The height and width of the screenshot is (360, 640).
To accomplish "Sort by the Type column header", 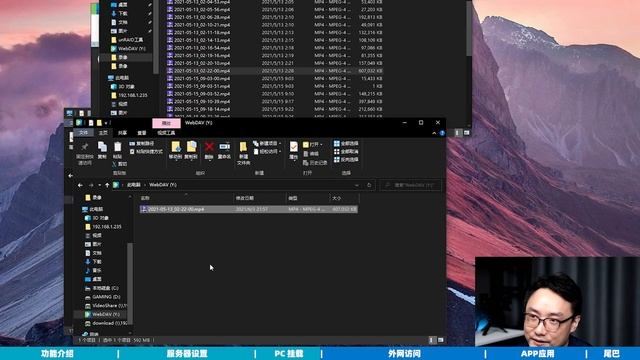I will click(308, 198).
